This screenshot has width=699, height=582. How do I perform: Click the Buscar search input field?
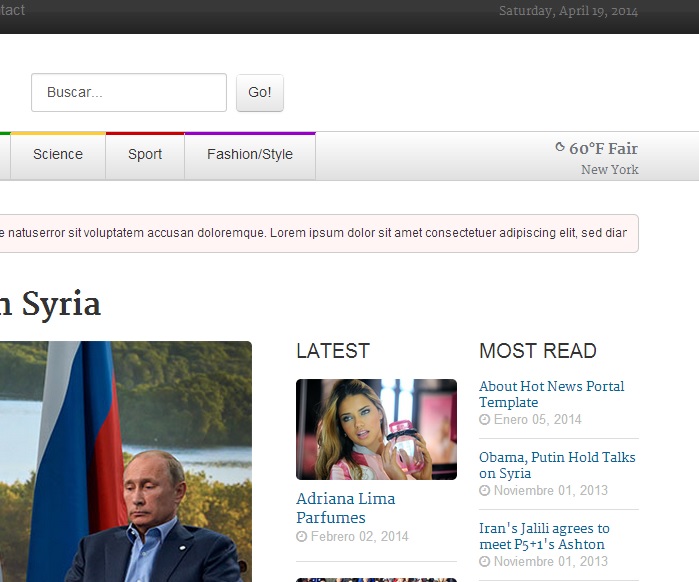pos(129,93)
